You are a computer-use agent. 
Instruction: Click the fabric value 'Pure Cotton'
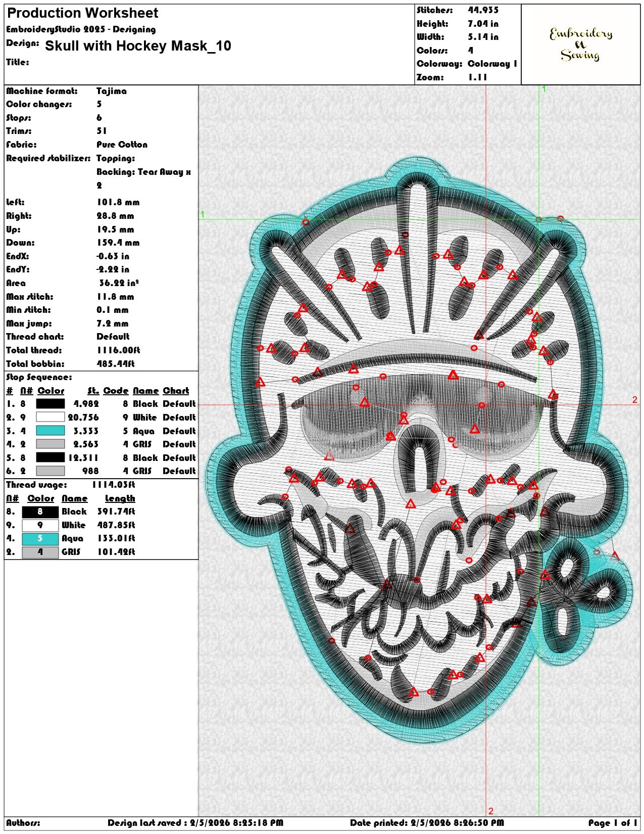(x=122, y=145)
